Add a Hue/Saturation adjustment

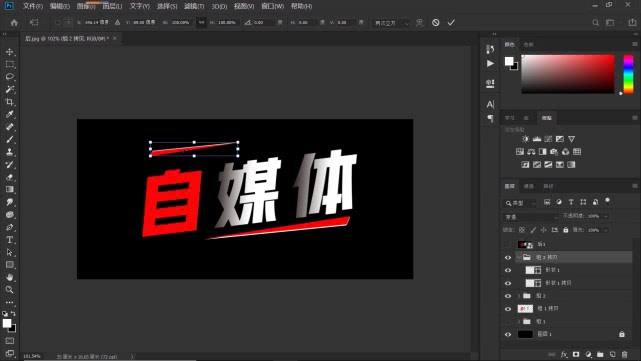[520, 152]
